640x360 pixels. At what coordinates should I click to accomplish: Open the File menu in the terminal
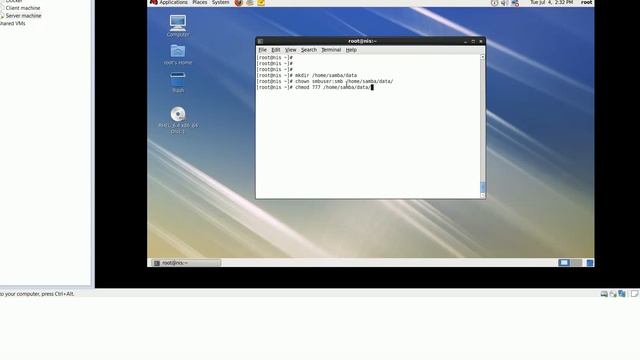click(262, 50)
